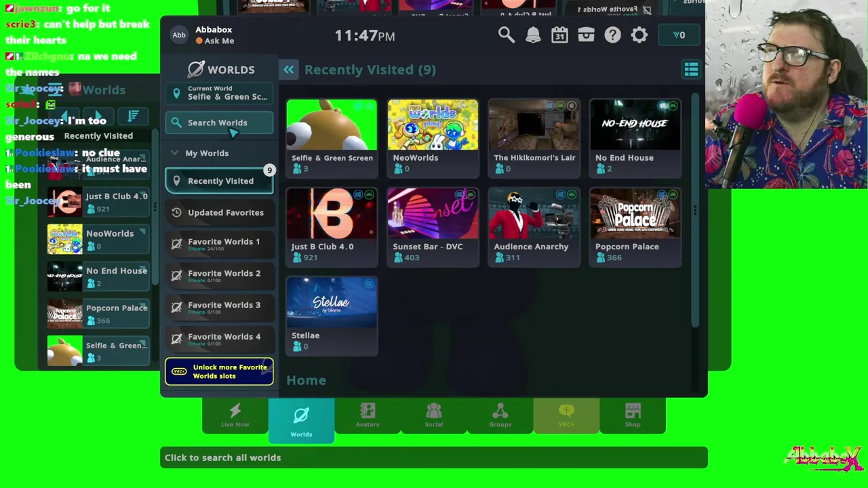Open the search magnifier icon
The width and height of the screenshot is (868, 488).
[506, 35]
